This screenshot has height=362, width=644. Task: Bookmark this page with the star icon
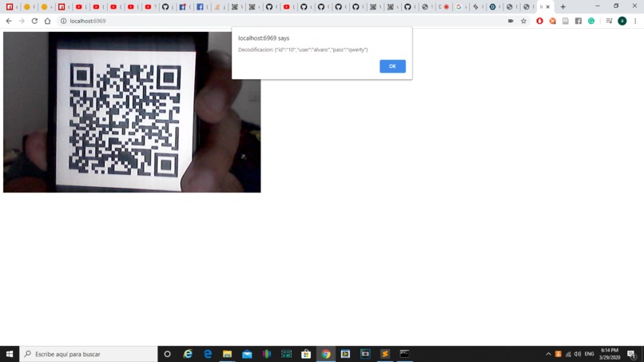523,21
